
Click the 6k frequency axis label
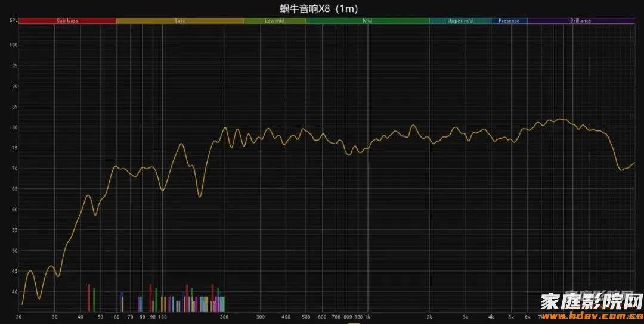[x=527, y=317]
